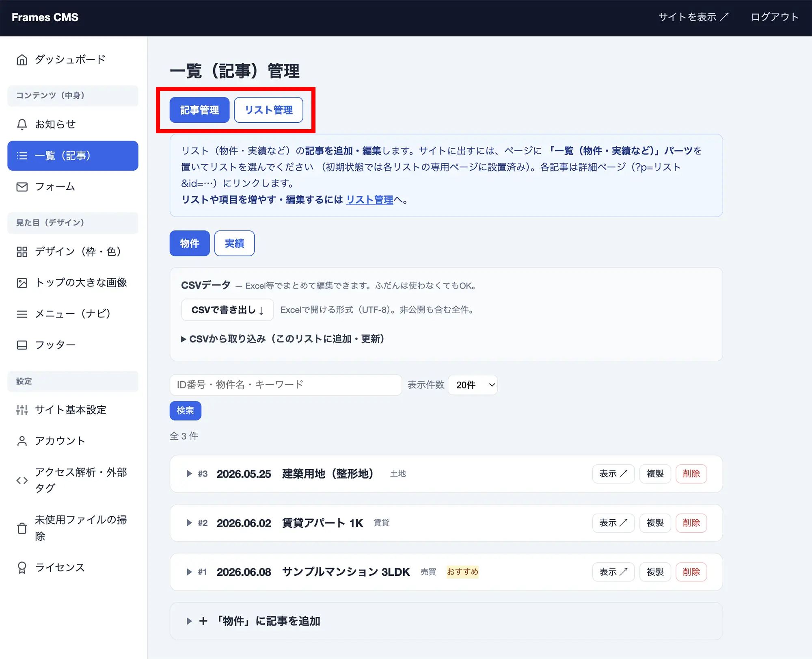Viewport: 812px width, 659px height.
Task: Open the 表示件数 20件 dropdown
Action: tap(473, 385)
